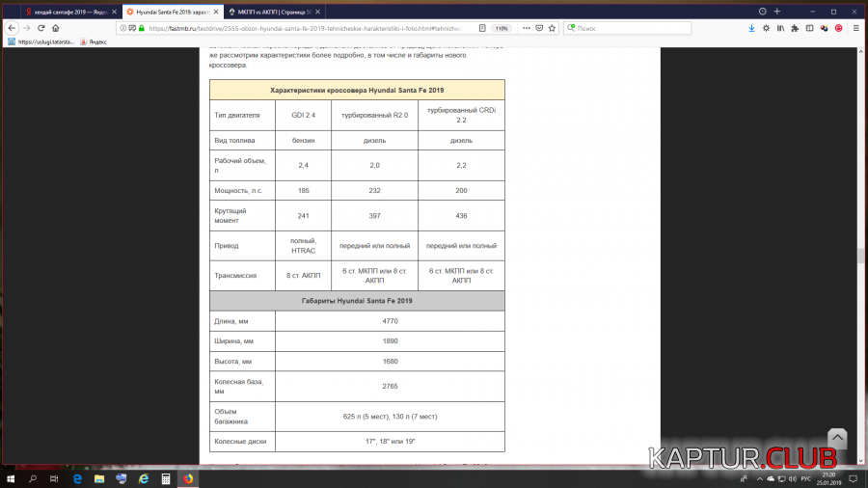Screen dimensions: 868x488
Task: Click the puzzle-piece add-ons icon
Action: coord(795,28)
